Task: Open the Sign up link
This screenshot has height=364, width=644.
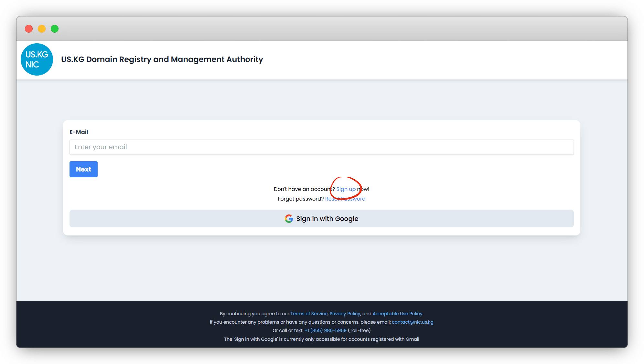Action: pyautogui.click(x=346, y=189)
